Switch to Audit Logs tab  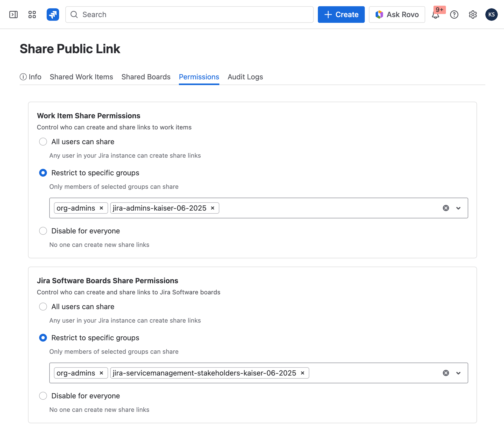245,77
